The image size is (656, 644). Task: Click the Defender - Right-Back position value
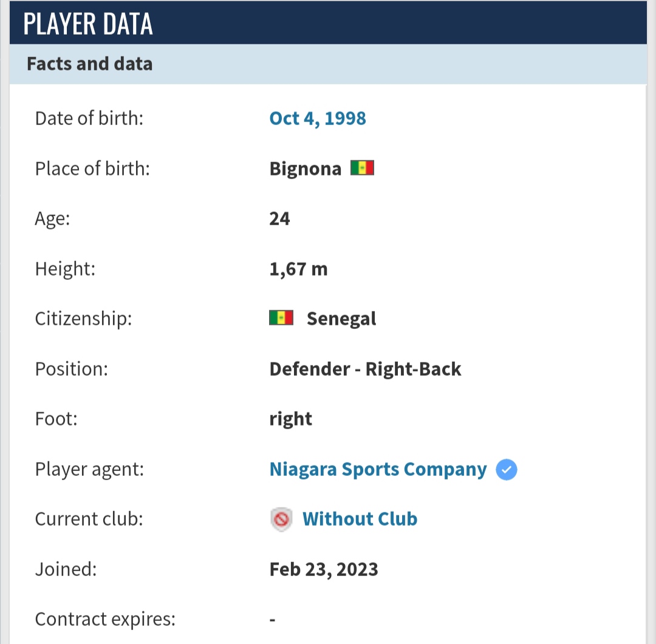[365, 369]
